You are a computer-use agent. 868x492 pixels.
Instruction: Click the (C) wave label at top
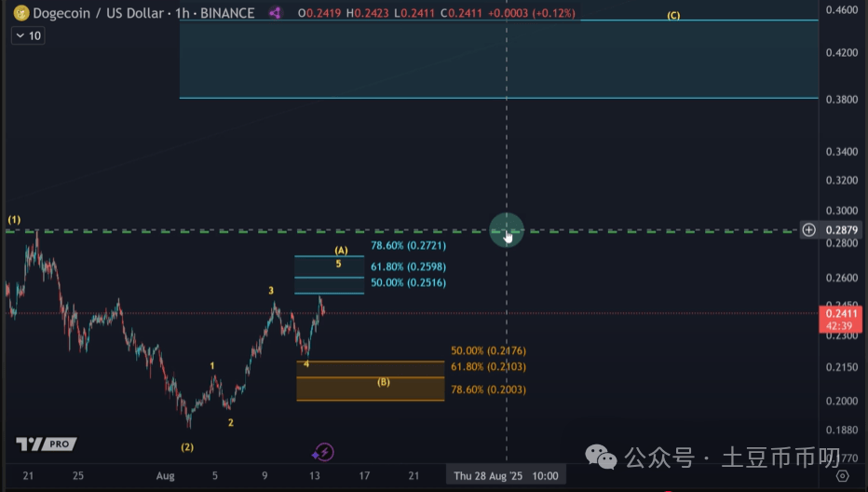pyautogui.click(x=673, y=16)
